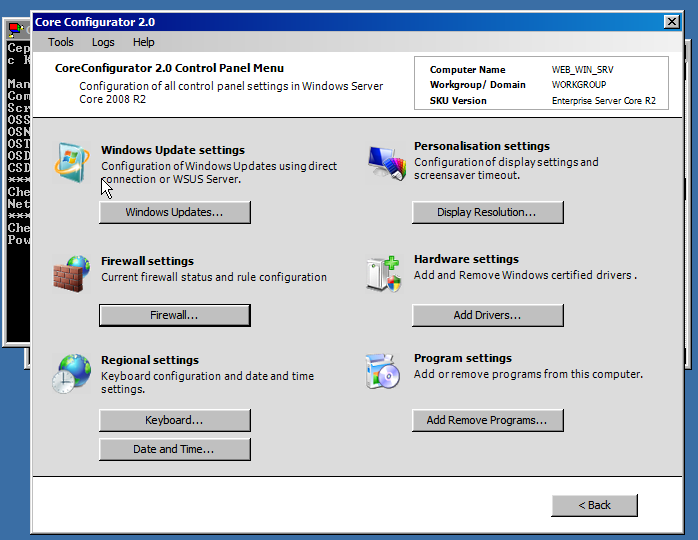Image resolution: width=698 pixels, height=540 pixels.
Task: Open the Firewall settings dialog
Action: [174, 315]
